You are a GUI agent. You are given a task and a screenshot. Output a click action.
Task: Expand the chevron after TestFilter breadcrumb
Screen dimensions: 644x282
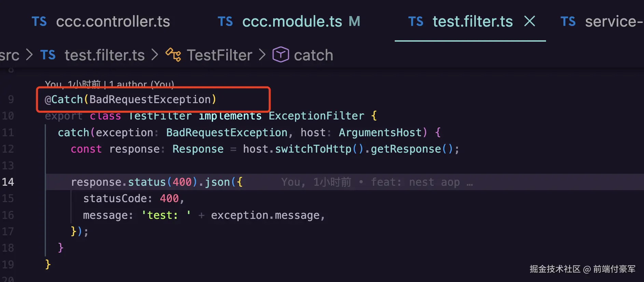262,55
